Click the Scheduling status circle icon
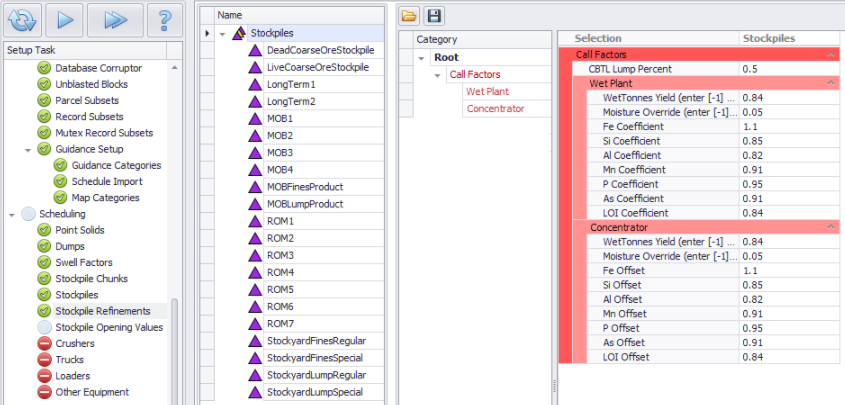The height and width of the screenshot is (405, 845). (28, 214)
